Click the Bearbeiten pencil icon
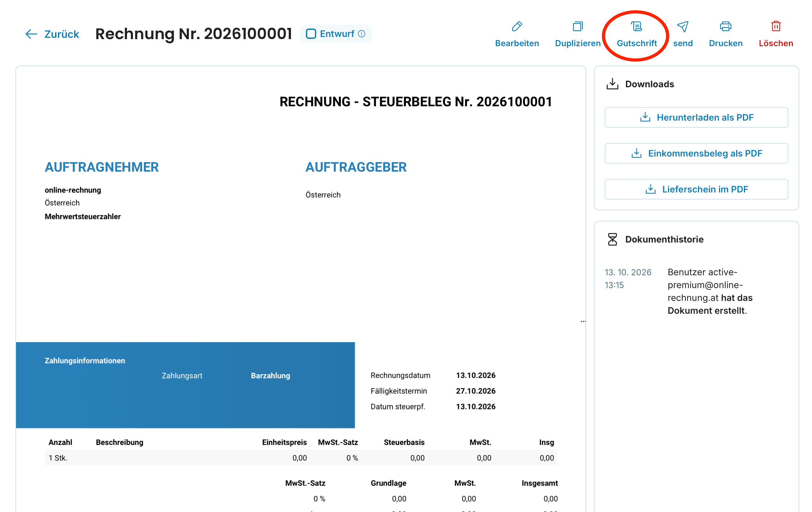The height and width of the screenshot is (512, 812). 517,26
